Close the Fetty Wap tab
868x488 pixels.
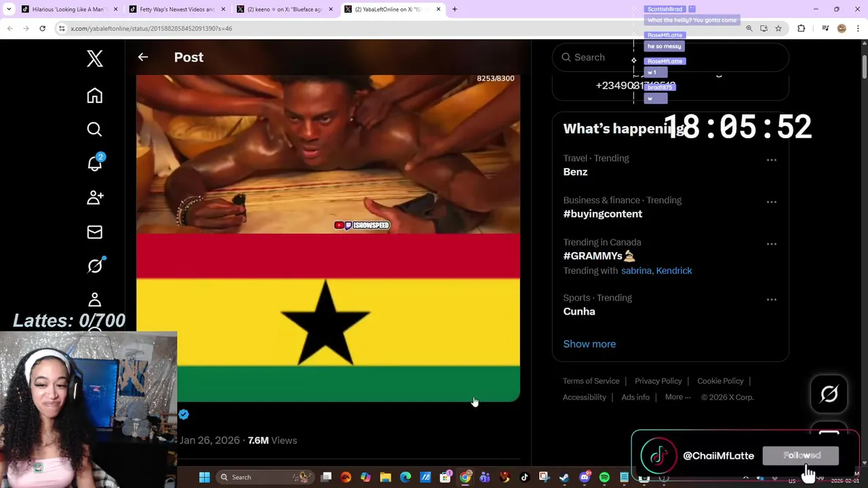tap(223, 9)
